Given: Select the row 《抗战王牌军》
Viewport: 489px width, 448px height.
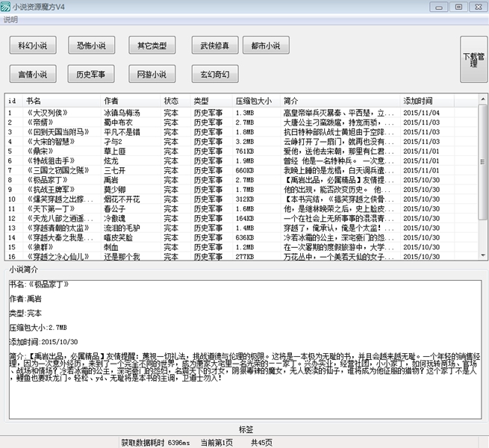Looking at the screenshot, I should coord(241,190).
